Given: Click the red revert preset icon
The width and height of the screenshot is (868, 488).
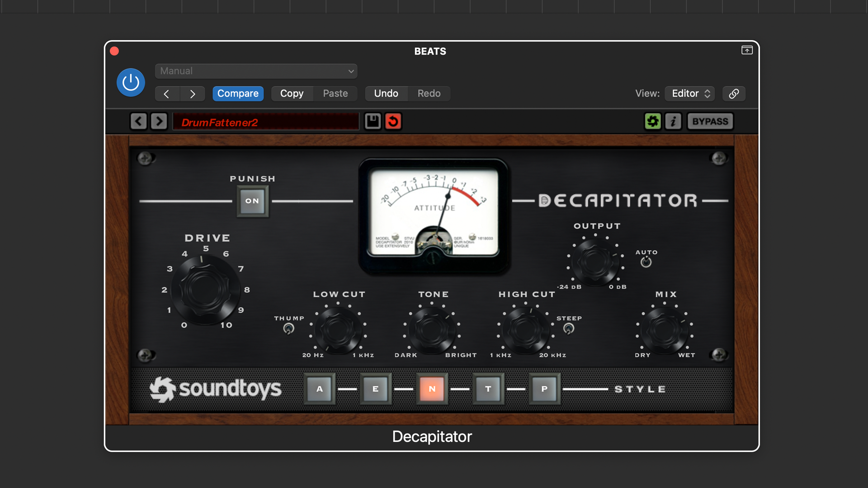Looking at the screenshot, I should [x=393, y=121].
